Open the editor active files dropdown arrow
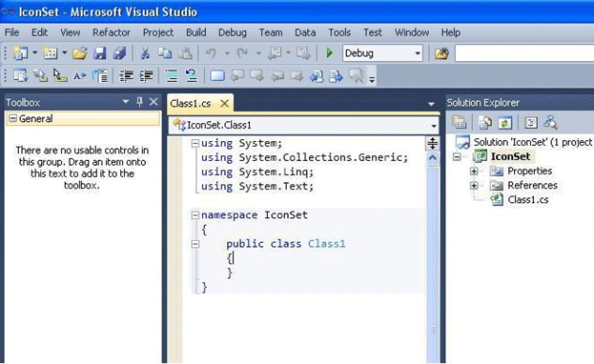 coord(431,104)
